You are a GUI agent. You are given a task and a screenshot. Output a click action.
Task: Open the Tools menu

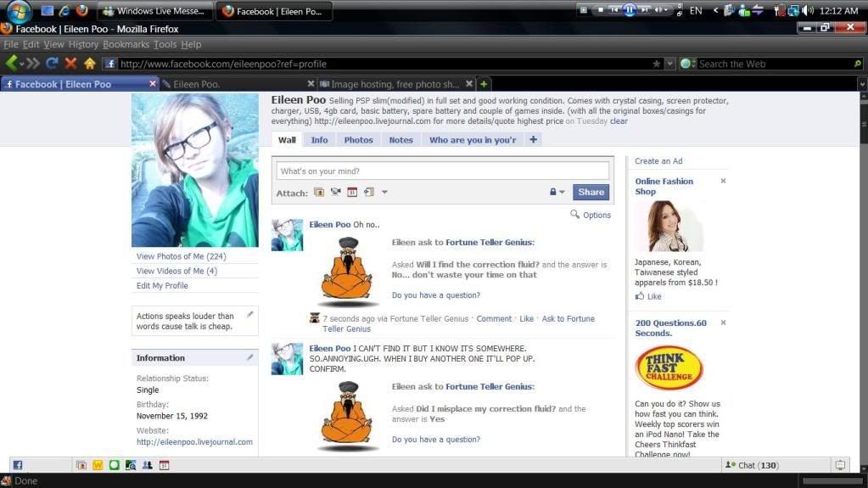click(x=165, y=44)
